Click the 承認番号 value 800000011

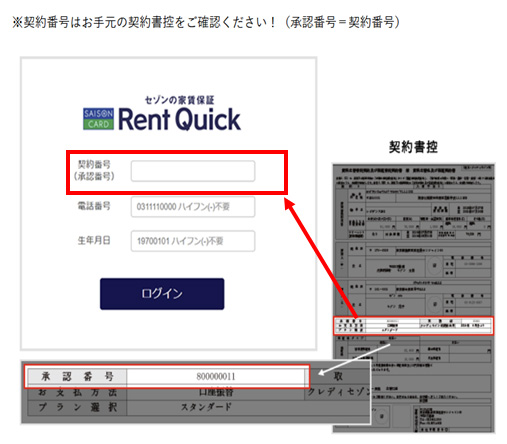point(216,377)
